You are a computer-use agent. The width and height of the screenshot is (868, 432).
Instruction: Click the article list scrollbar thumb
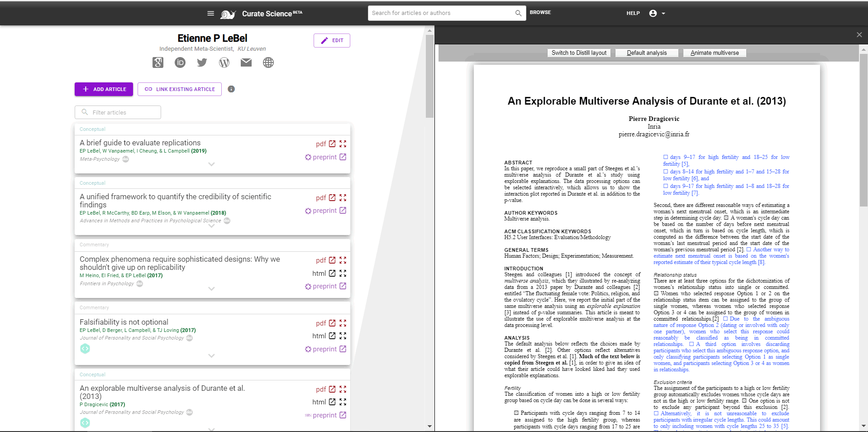pyautogui.click(x=429, y=76)
